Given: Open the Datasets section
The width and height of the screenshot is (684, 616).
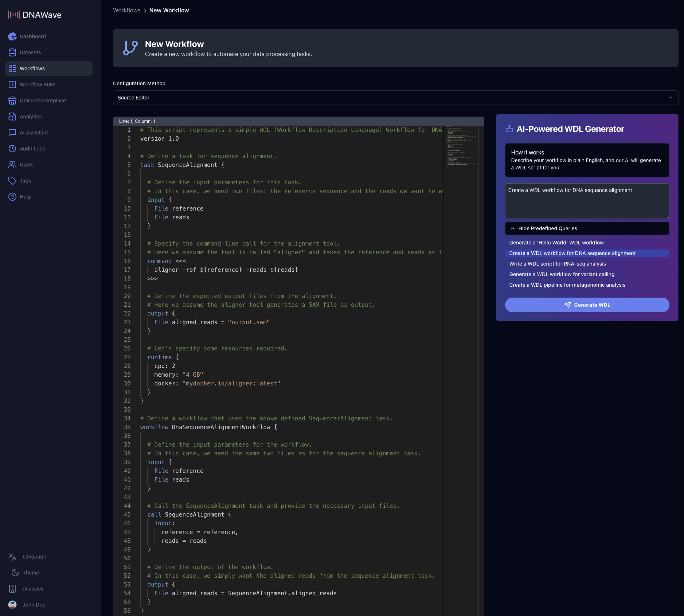Looking at the screenshot, I should click(30, 52).
